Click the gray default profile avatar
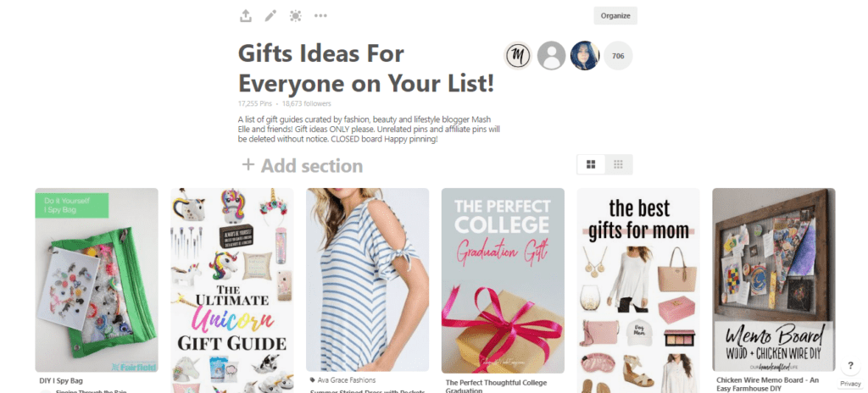Image resolution: width=868 pixels, height=393 pixels. [x=551, y=55]
